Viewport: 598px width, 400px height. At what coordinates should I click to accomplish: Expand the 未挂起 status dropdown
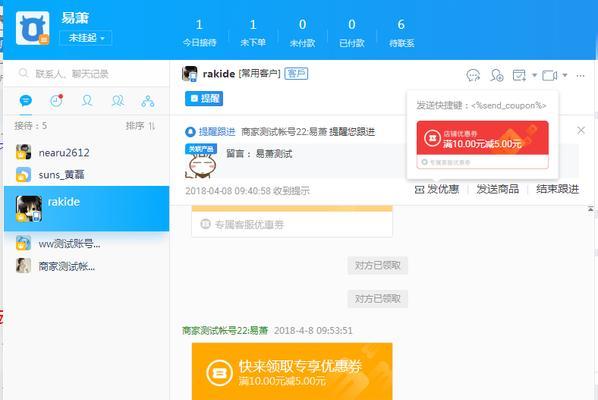coord(86,38)
